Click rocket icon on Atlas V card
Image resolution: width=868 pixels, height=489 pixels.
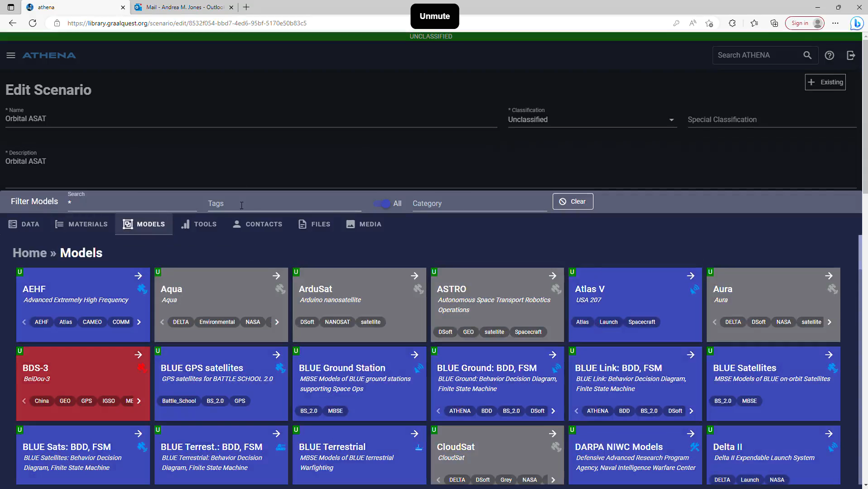(x=694, y=289)
